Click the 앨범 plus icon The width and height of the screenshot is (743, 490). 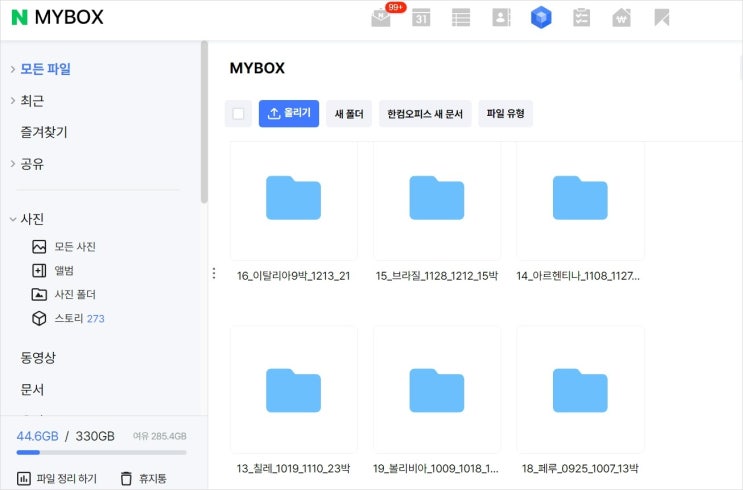click(39, 271)
